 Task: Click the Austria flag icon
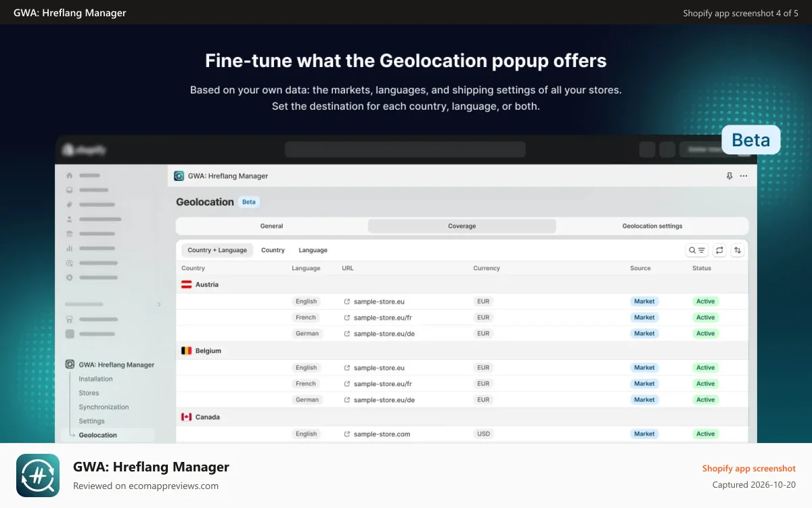click(x=186, y=284)
